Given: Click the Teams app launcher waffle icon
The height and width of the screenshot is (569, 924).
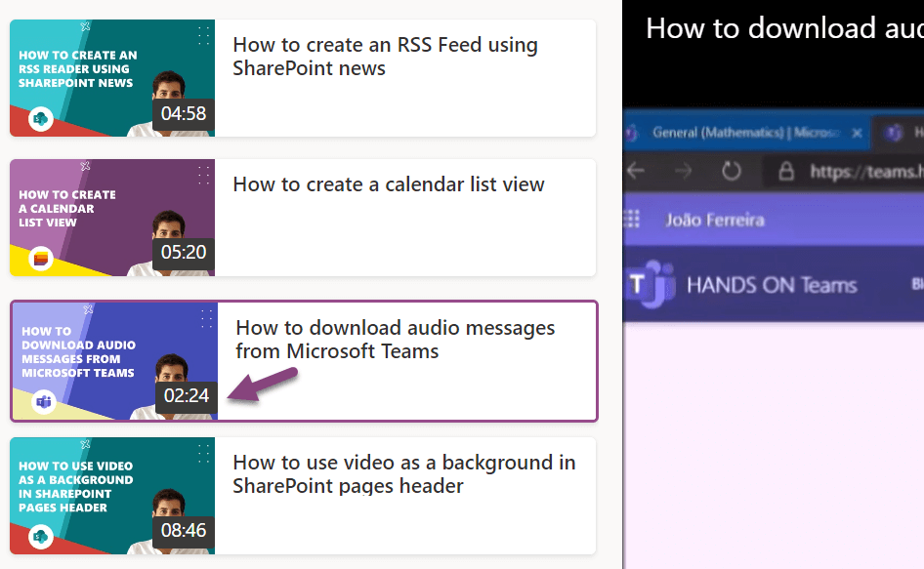Looking at the screenshot, I should coord(632,220).
